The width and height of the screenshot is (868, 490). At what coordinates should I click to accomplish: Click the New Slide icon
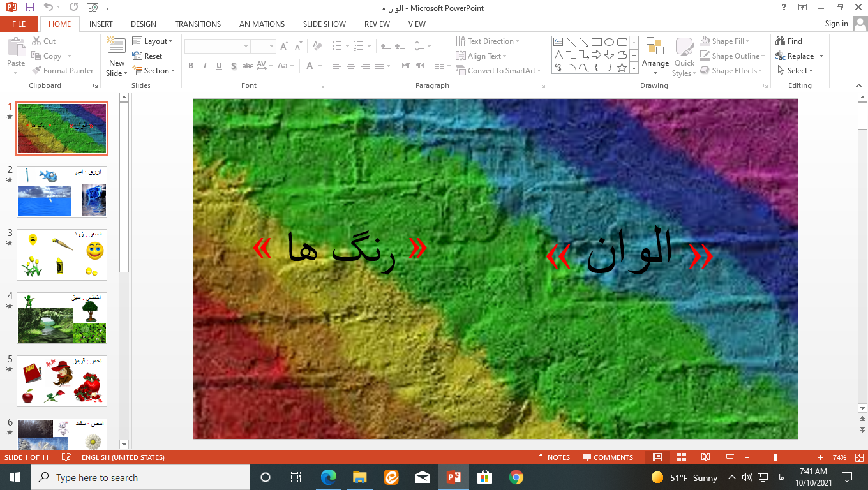point(116,46)
